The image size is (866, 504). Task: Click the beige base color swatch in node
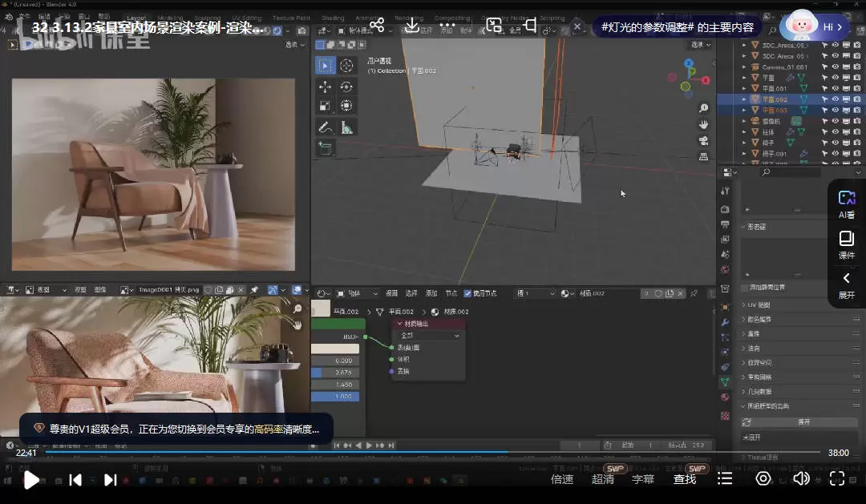[x=334, y=349]
